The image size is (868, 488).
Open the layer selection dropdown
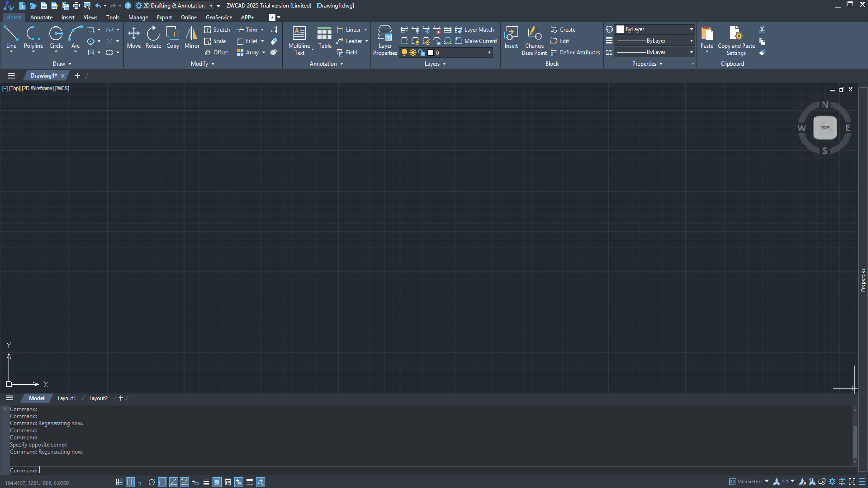[489, 53]
